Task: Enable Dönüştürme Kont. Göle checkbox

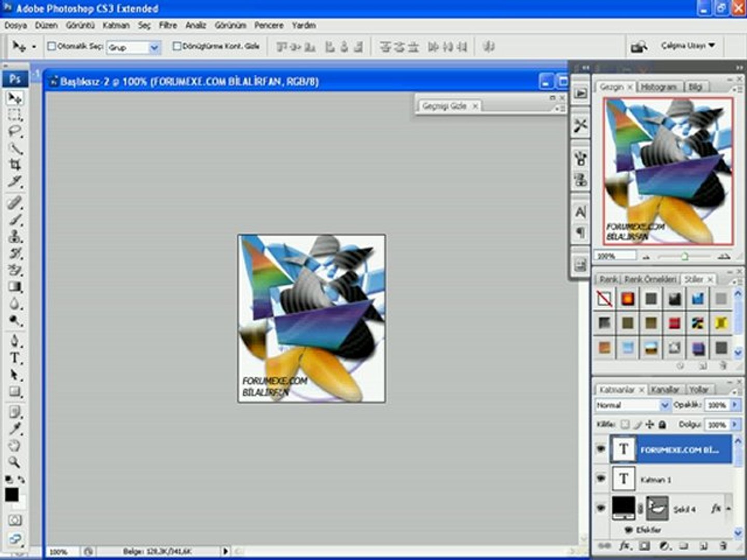Action: (176, 47)
